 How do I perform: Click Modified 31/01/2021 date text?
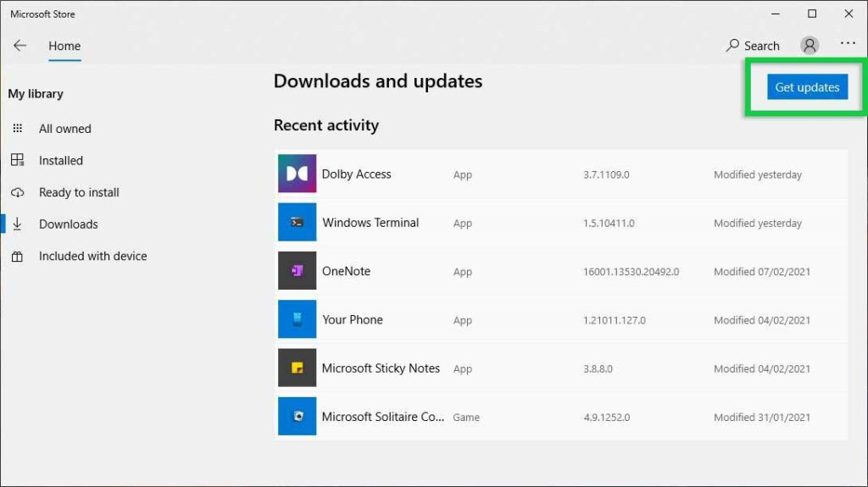pyautogui.click(x=762, y=418)
